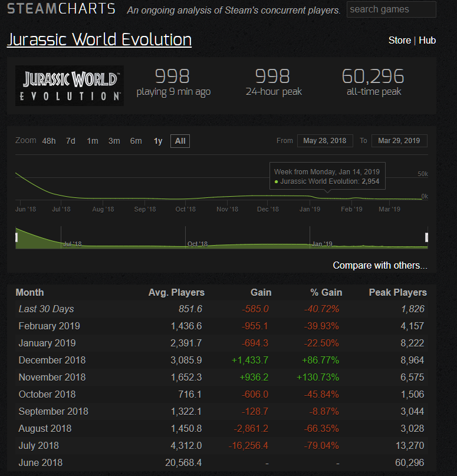Screen dimensions: 457x476
Task: Click the 998 playing 9 min ago figure
Action: (x=172, y=76)
